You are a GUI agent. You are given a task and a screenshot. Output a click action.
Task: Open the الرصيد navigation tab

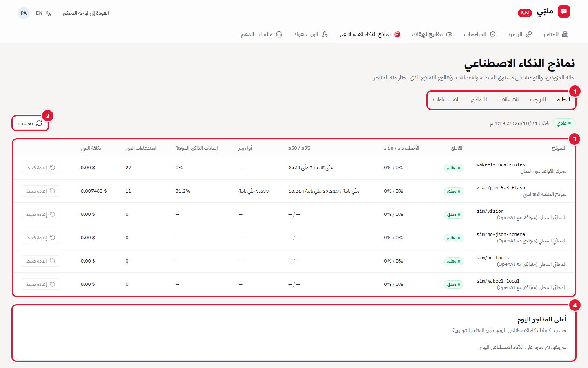519,34
